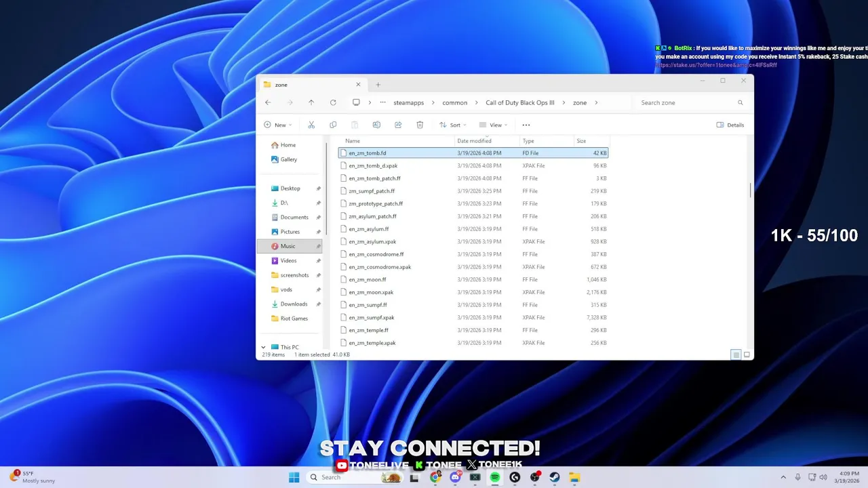Open Discord from the taskbar
The image size is (868, 488).
(455, 477)
